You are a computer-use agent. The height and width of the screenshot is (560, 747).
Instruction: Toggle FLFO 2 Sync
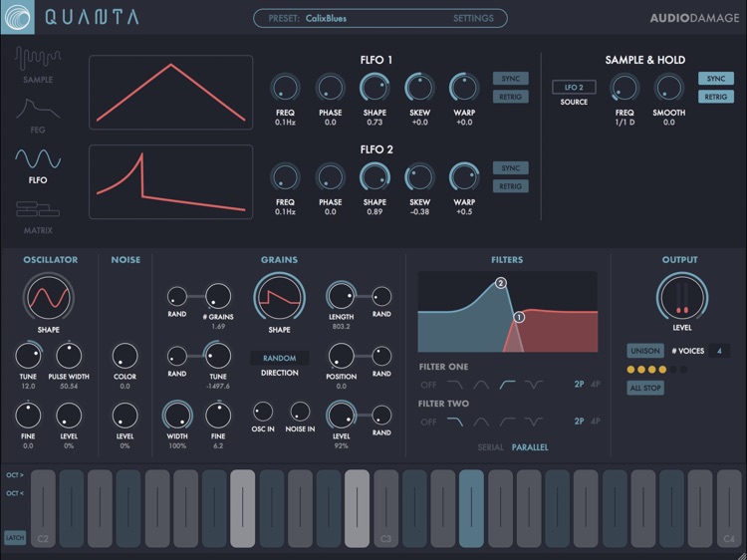[511, 168]
